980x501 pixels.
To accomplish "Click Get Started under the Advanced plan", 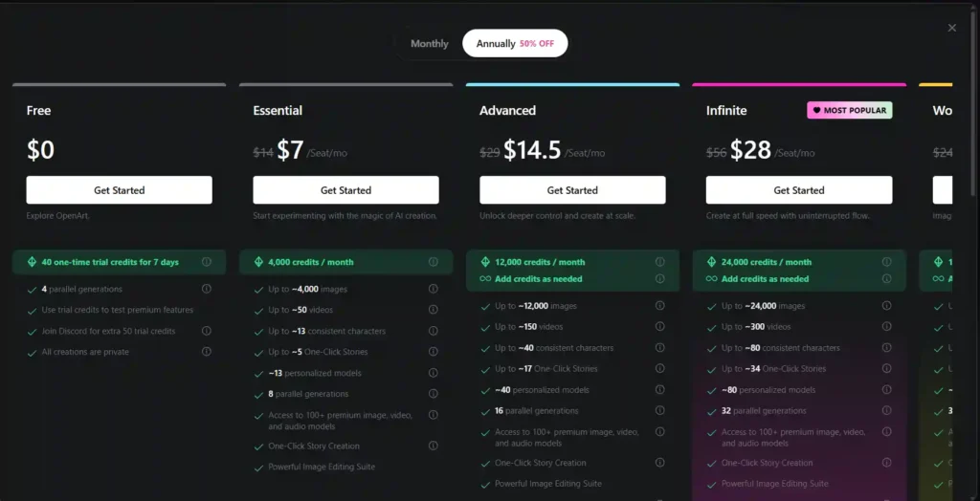I will [x=572, y=190].
